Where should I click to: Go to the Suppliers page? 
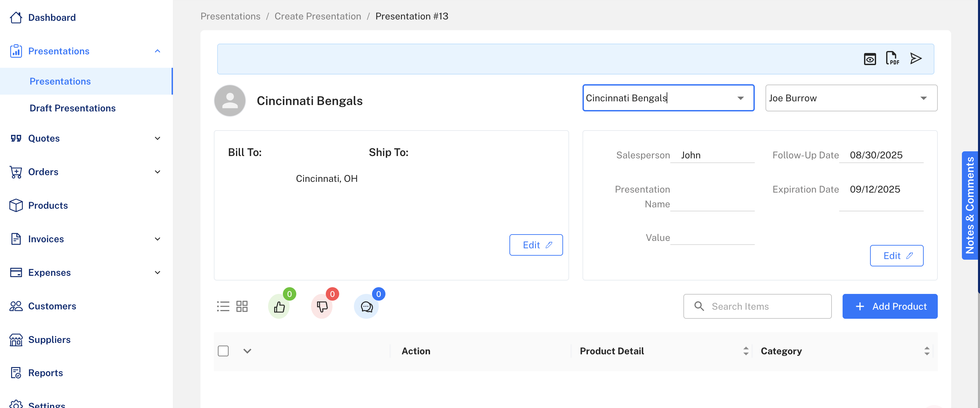50,340
